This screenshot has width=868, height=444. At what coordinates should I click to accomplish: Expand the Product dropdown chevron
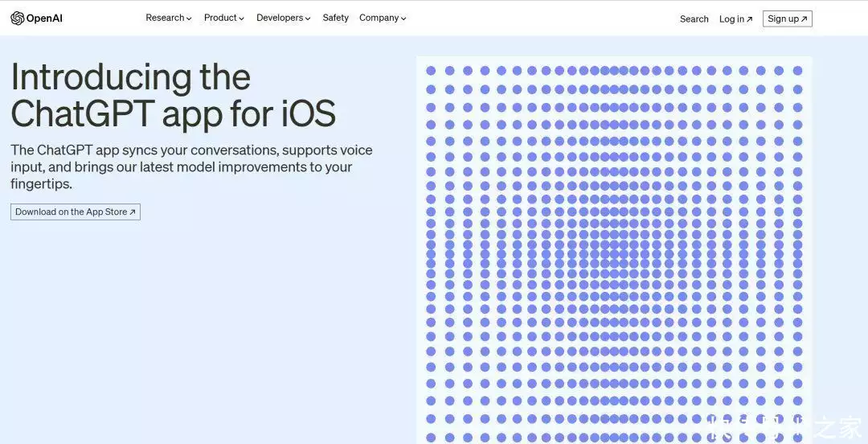click(241, 18)
